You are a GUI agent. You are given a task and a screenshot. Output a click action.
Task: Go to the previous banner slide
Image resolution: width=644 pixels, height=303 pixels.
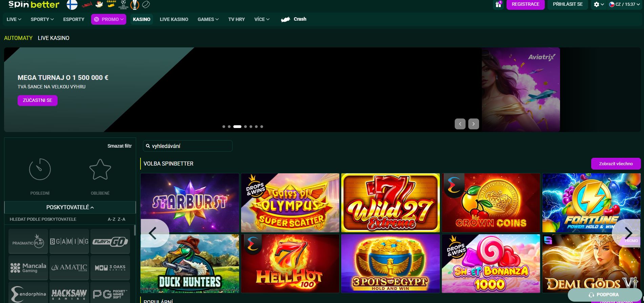[460, 124]
